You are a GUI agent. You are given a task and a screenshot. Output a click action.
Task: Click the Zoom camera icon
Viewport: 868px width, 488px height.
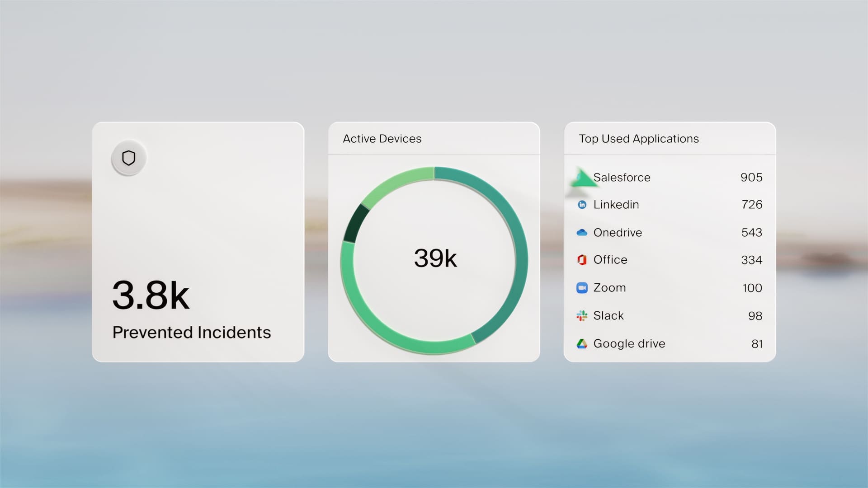(582, 288)
